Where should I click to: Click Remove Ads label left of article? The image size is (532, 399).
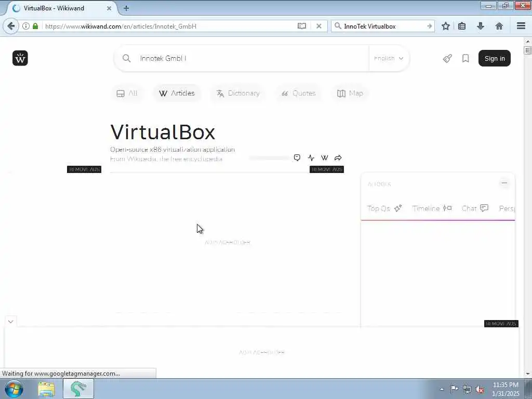click(x=84, y=169)
